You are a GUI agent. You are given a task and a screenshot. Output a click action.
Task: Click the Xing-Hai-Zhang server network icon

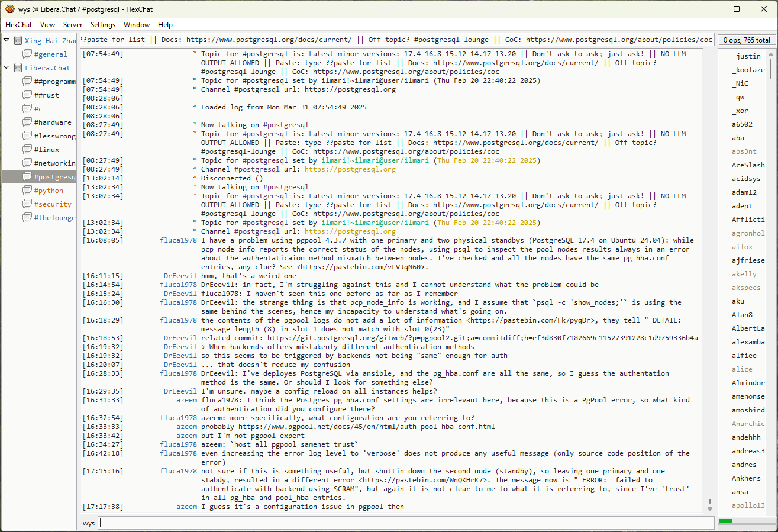pos(18,41)
